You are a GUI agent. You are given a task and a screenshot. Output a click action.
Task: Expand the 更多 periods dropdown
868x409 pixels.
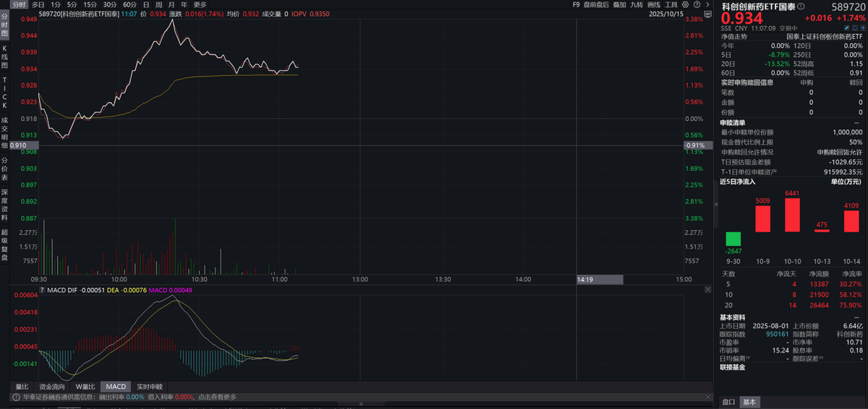200,4
